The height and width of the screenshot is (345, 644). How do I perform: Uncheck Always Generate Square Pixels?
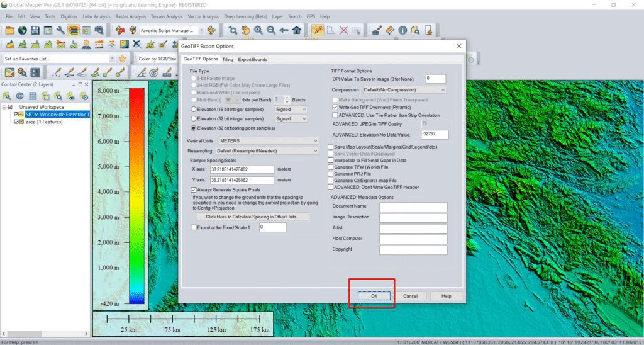[194, 190]
